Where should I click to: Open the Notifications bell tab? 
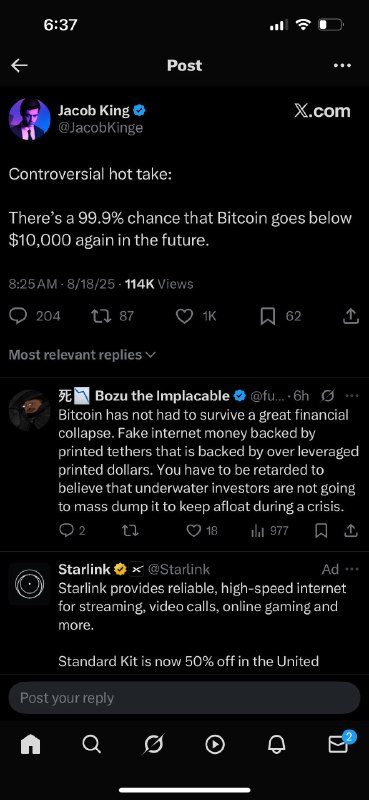[x=277, y=745]
